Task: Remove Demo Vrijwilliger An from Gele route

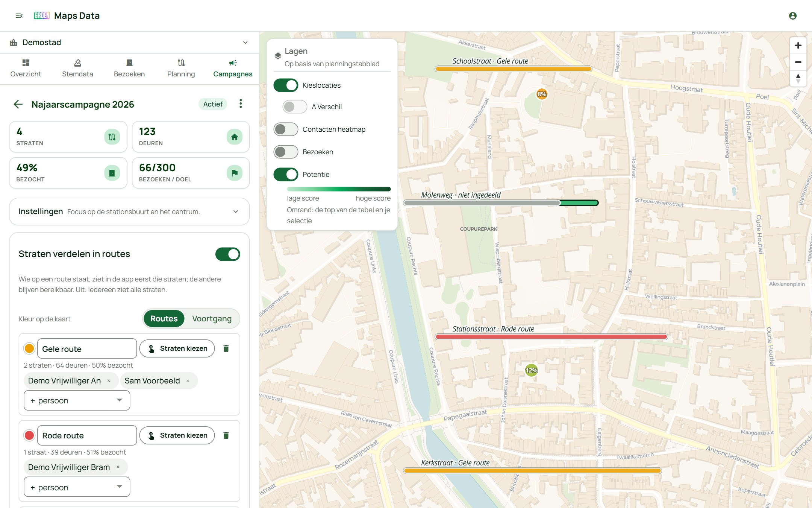Action: [109, 381]
